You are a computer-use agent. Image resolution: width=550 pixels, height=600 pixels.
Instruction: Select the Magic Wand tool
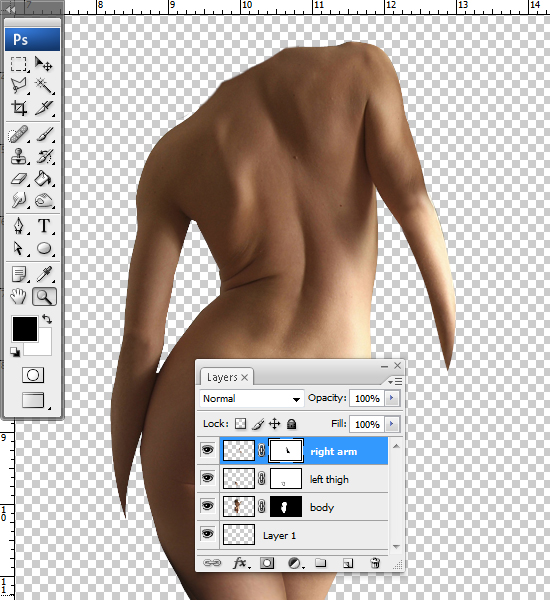44,86
